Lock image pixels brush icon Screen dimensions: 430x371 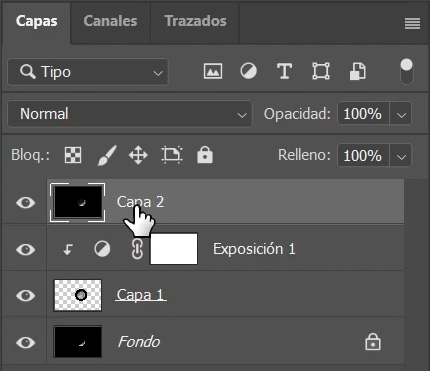[107, 155]
